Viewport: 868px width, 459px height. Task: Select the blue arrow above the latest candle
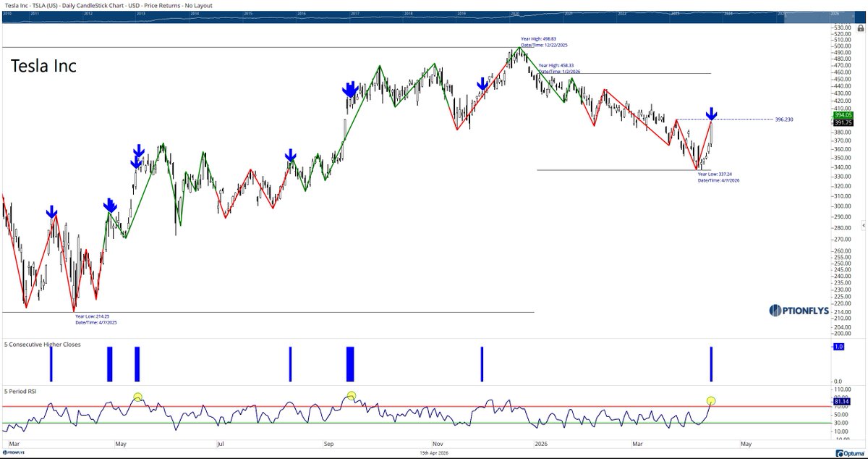click(x=712, y=113)
